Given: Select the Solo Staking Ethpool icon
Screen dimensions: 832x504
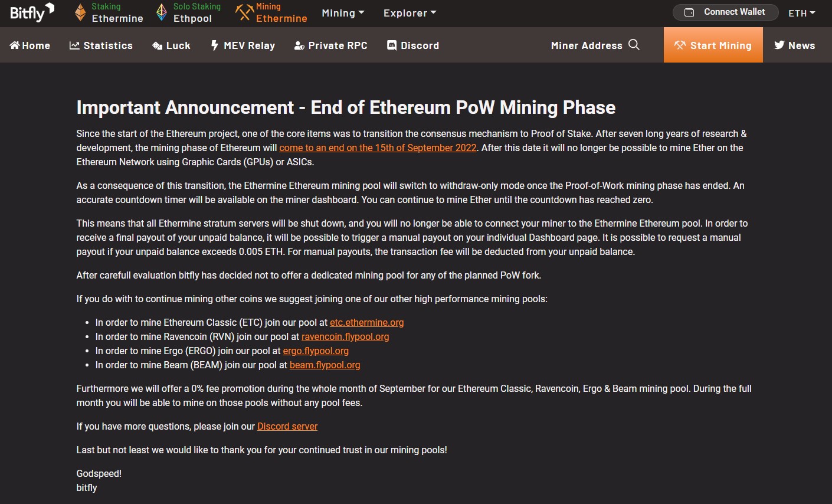Looking at the screenshot, I should click(x=162, y=12).
